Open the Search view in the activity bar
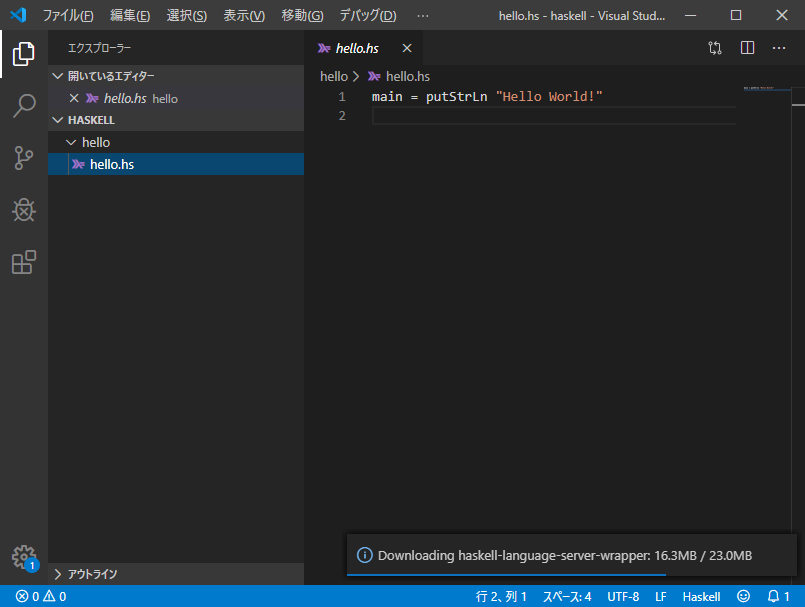Image resolution: width=805 pixels, height=607 pixels. tap(23, 106)
